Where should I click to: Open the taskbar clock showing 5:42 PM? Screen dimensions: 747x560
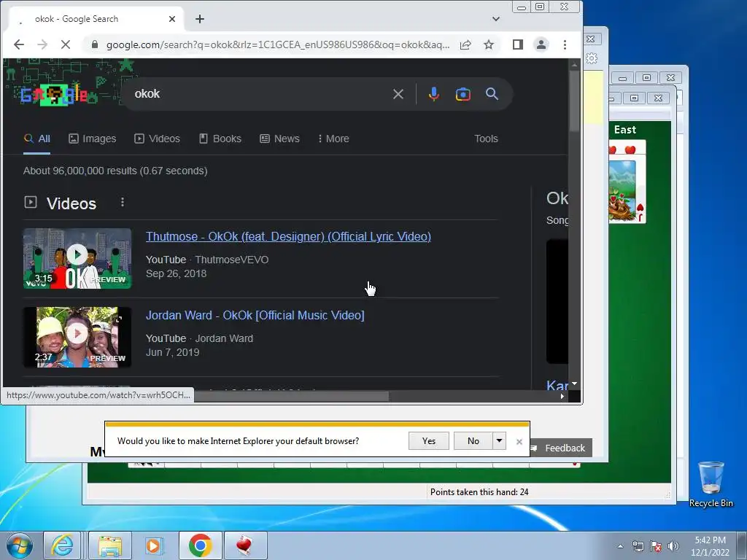click(x=710, y=546)
